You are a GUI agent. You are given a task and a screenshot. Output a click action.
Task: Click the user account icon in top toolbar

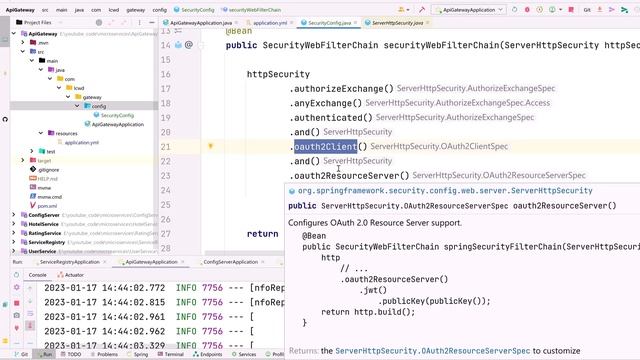pos(402,9)
